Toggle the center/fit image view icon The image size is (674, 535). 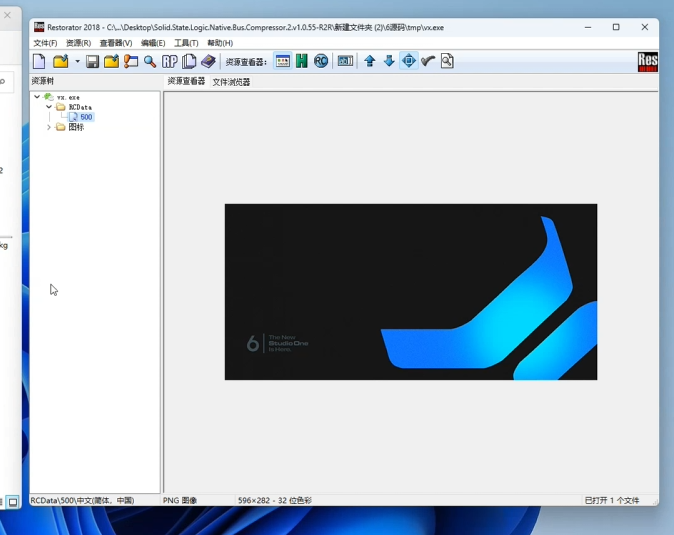coord(408,61)
